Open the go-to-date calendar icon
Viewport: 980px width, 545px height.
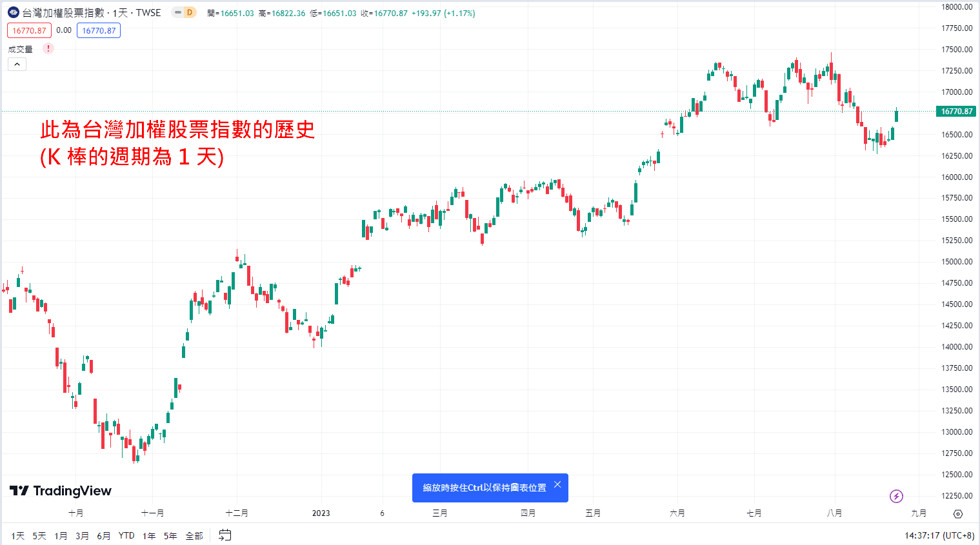(x=225, y=535)
